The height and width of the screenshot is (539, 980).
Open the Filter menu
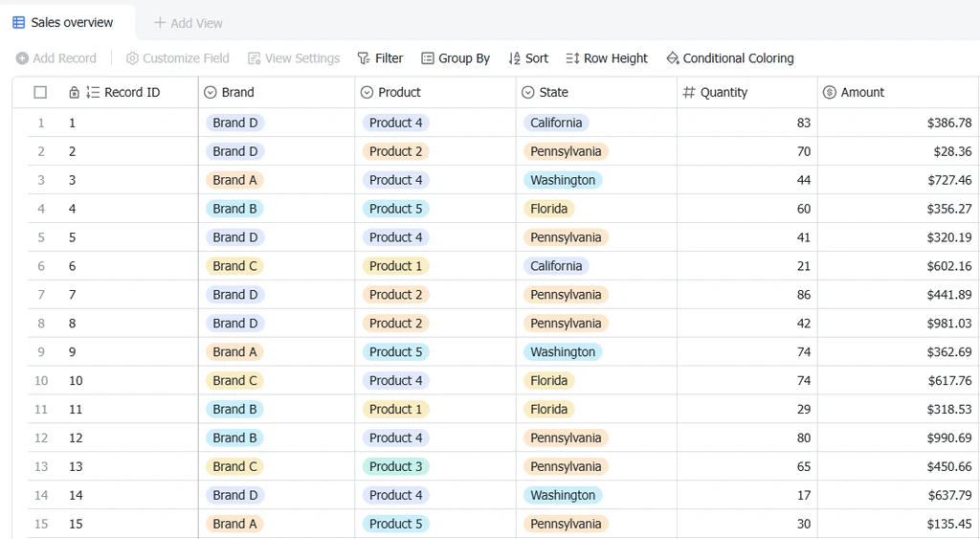coord(380,58)
